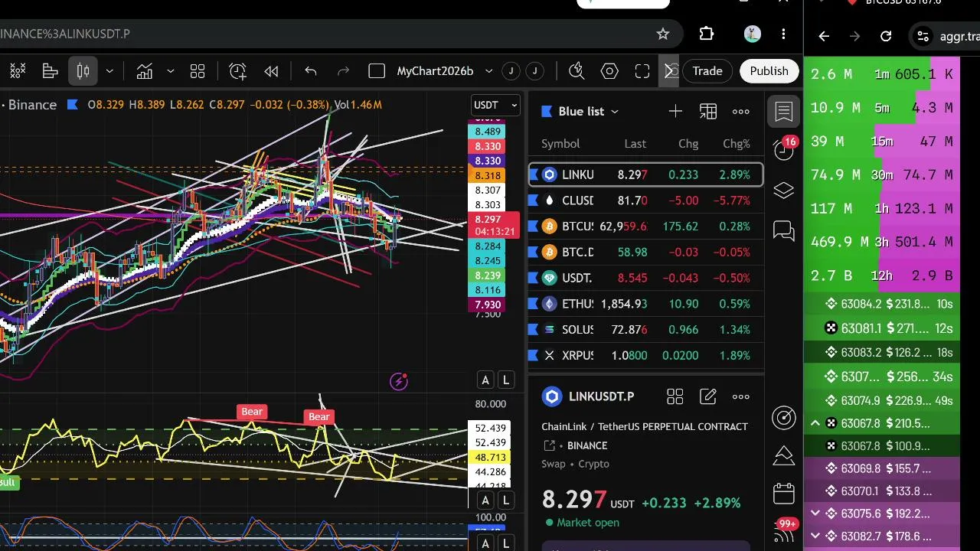Toggle the blue flag next to Binance title
Image resolution: width=980 pixels, height=551 pixels.
pos(73,105)
